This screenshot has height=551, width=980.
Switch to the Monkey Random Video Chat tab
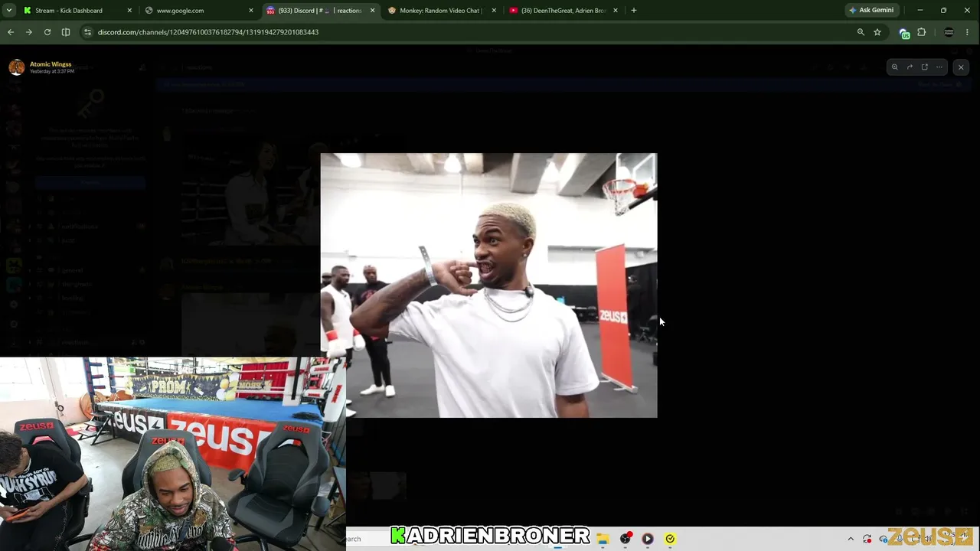tap(442, 11)
